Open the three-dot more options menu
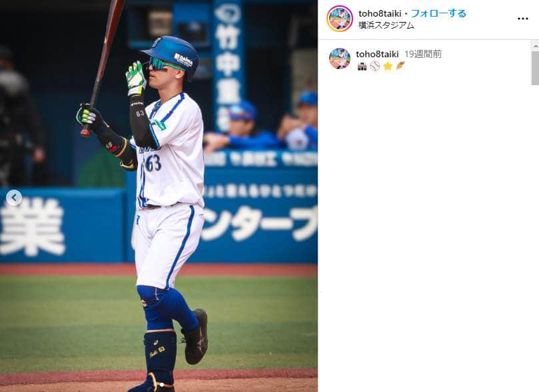Viewport: 539px width, 392px height. 523,19
